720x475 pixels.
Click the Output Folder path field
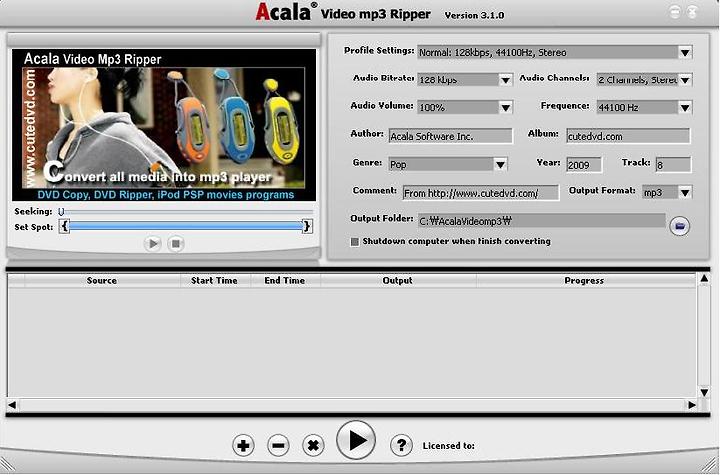(x=541, y=221)
